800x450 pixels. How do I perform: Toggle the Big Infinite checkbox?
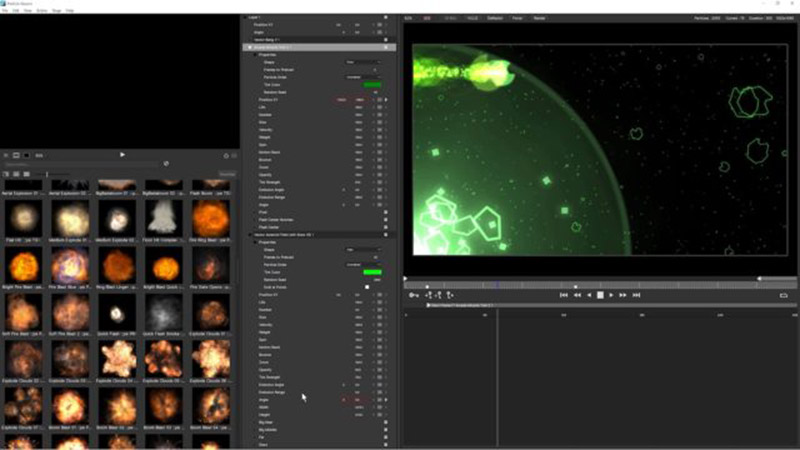pyautogui.click(x=385, y=430)
